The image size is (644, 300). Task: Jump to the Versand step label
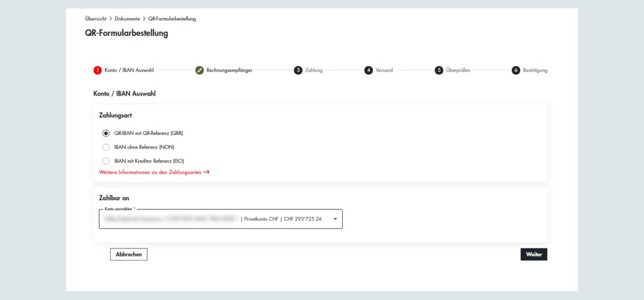point(384,70)
